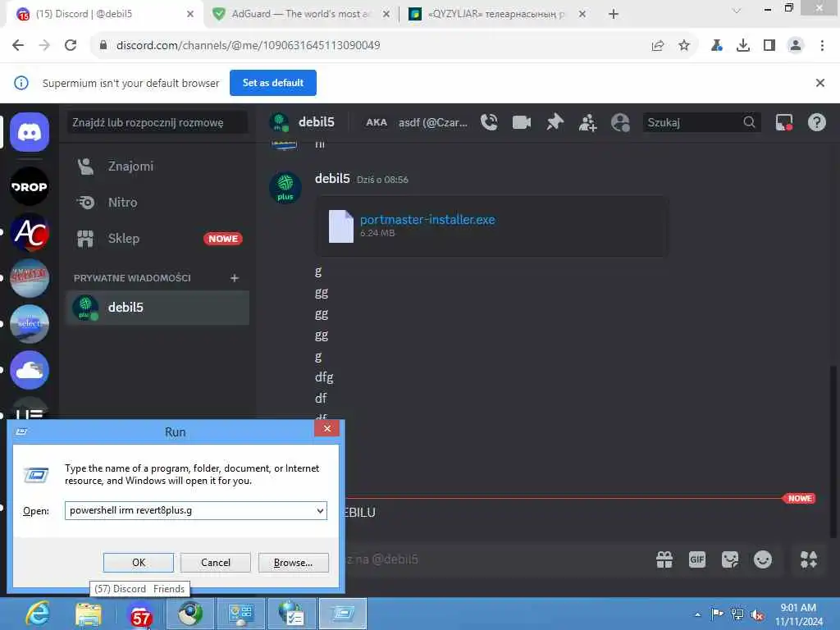Open the cloud server icon

tap(30, 370)
